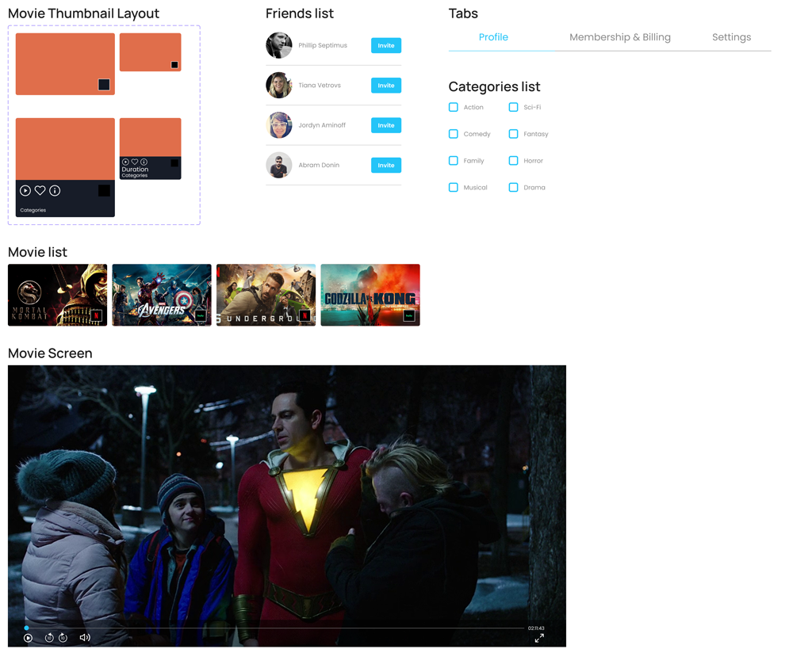Image resolution: width=793 pixels, height=672 pixels.
Task: Click the Abram Donin name
Action: click(x=319, y=165)
